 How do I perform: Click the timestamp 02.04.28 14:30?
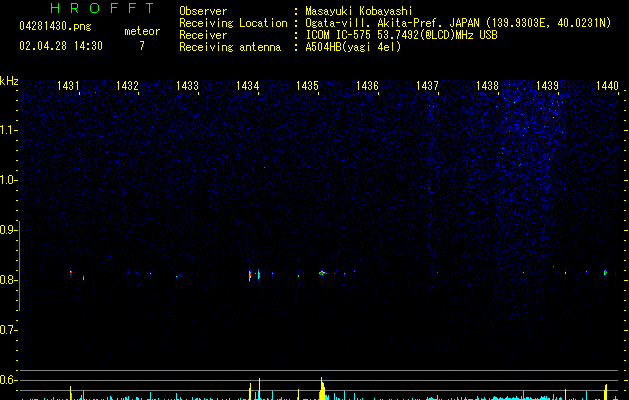coord(61,46)
